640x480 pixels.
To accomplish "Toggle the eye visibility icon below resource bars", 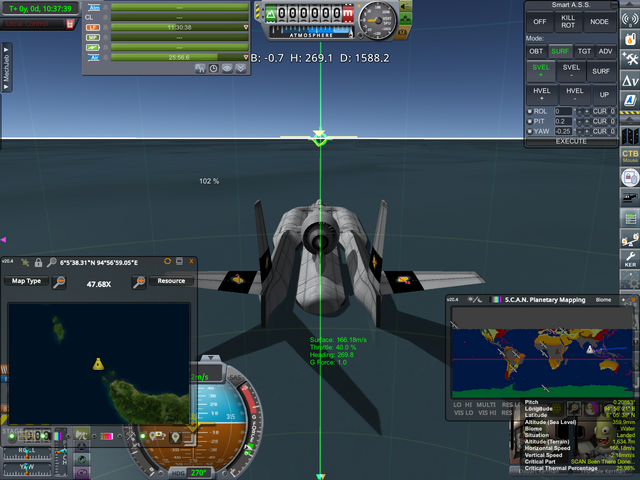I will point(227,69).
